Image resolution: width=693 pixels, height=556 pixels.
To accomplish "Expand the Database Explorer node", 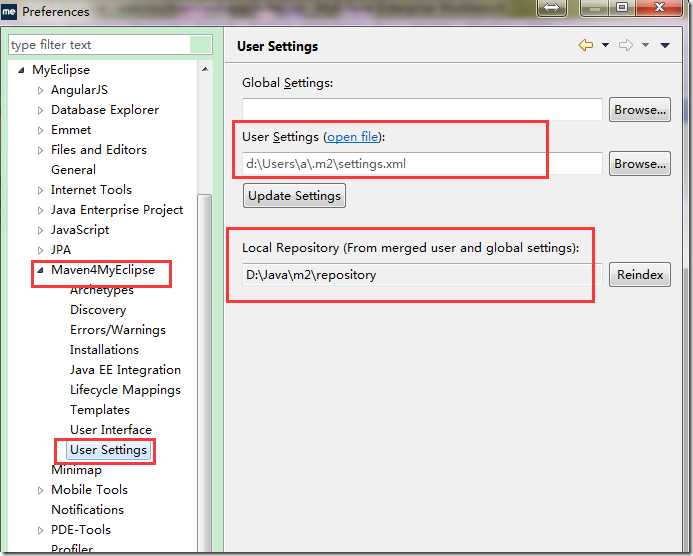I will (x=40, y=110).
